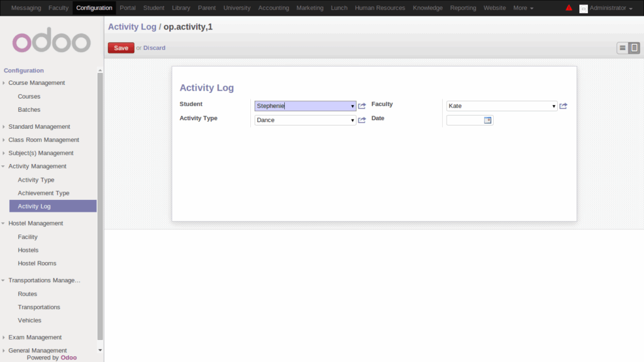The image size is (644, 362).
Task: Select Achievement Type in sidebar
Action: click(x=43, y=193)
